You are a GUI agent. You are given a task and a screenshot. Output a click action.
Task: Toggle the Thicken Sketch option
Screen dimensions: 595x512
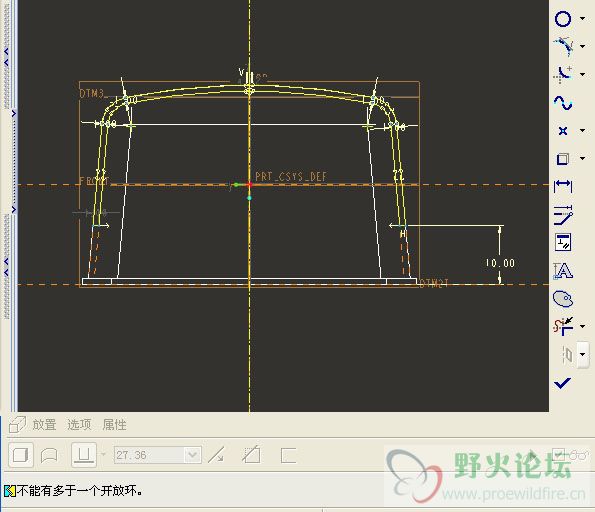click(x=288, y=455)
